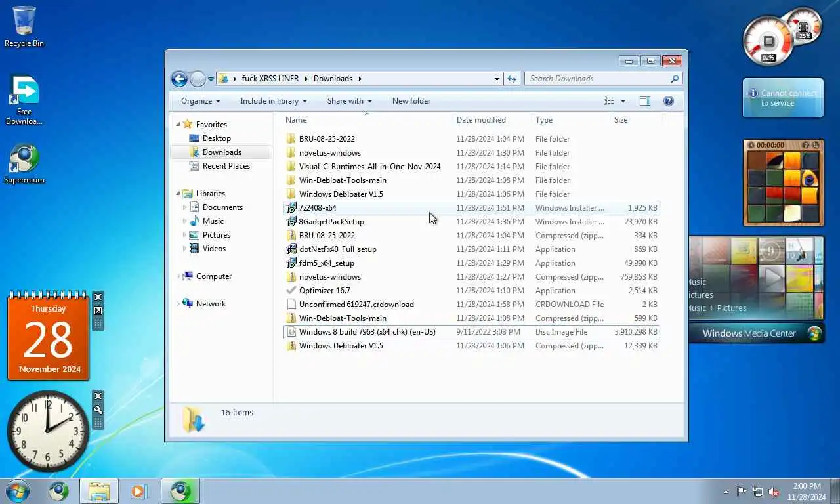
Task: Close the clock gadget
Action: [x=98, y=396]
